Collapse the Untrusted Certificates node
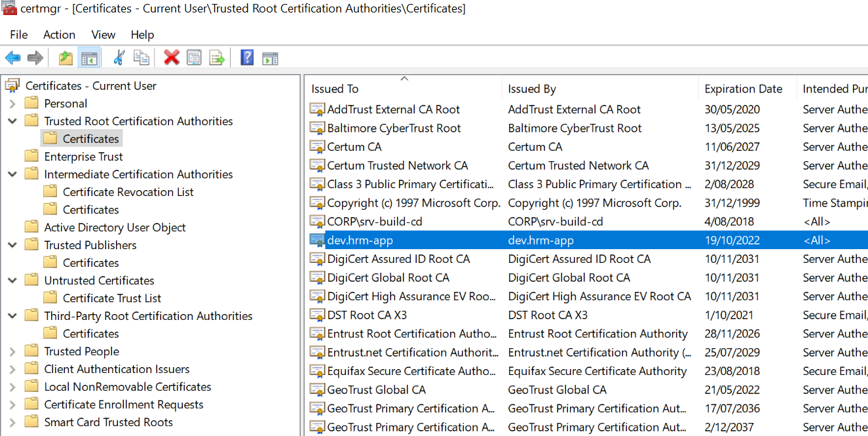Viewport: 868px width, 436px height. coord(12,281)
